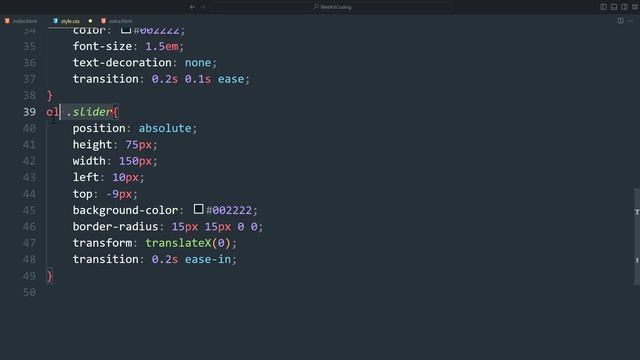640x360 pixels.
Task: Click the unsaved dot on the style.css tab
Action: coord(90,21)
